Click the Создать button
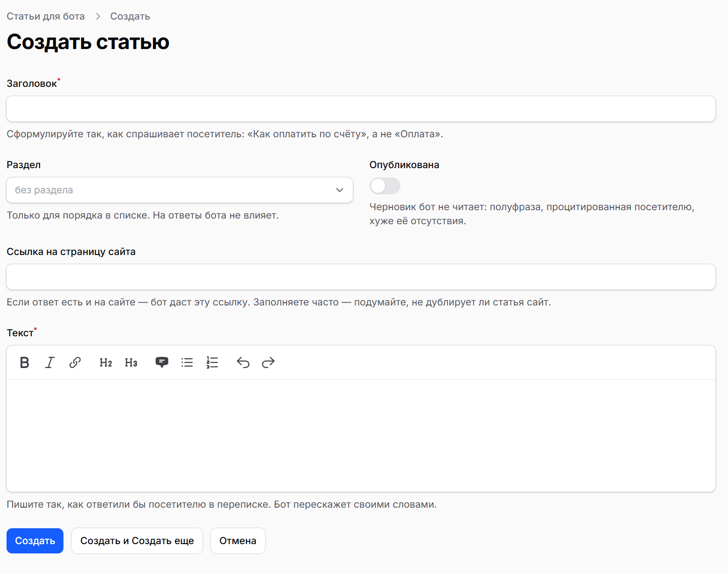The image size is (728, 574). pyautogui.click(x=35, y=541)
